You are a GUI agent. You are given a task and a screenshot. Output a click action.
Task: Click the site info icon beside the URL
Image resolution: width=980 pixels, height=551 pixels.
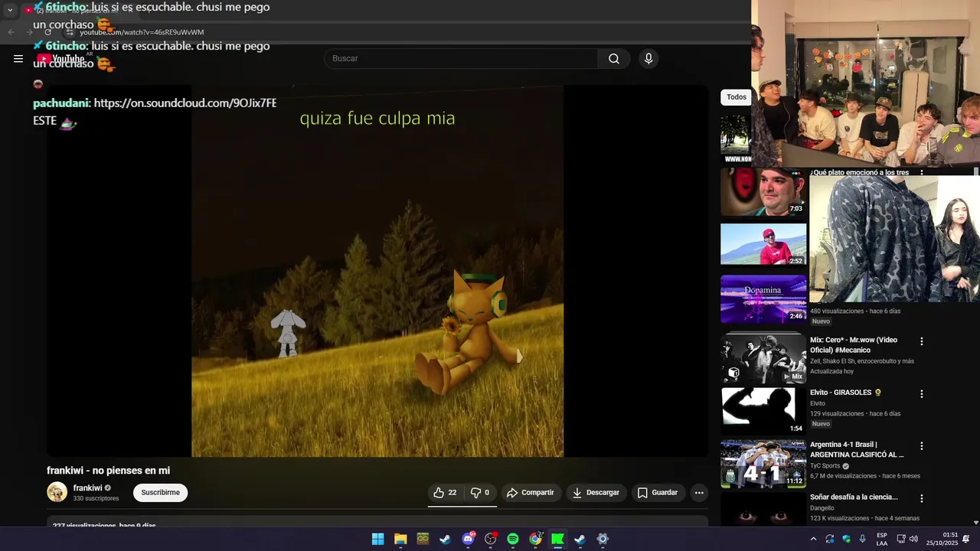click(x=70, y=32)
